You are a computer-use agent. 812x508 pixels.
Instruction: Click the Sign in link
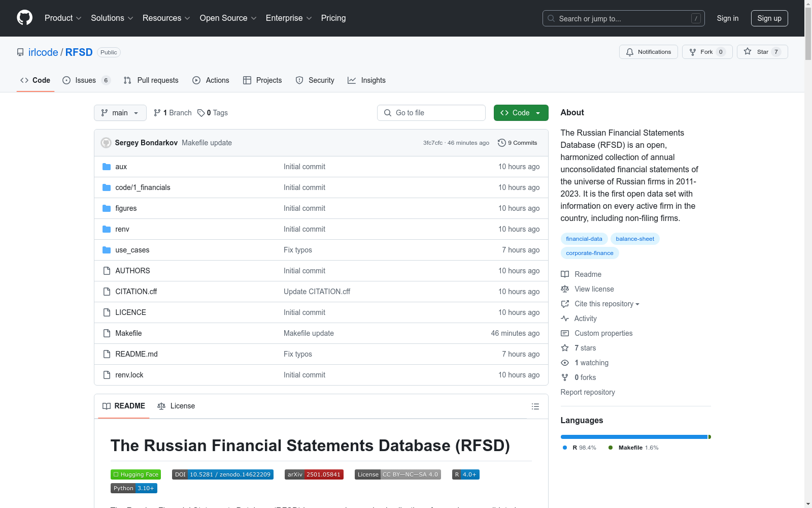728,18
